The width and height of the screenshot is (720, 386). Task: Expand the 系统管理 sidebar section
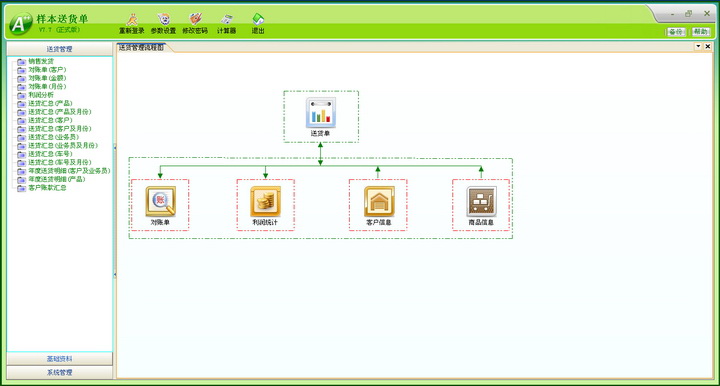click(x=60, y=372)
